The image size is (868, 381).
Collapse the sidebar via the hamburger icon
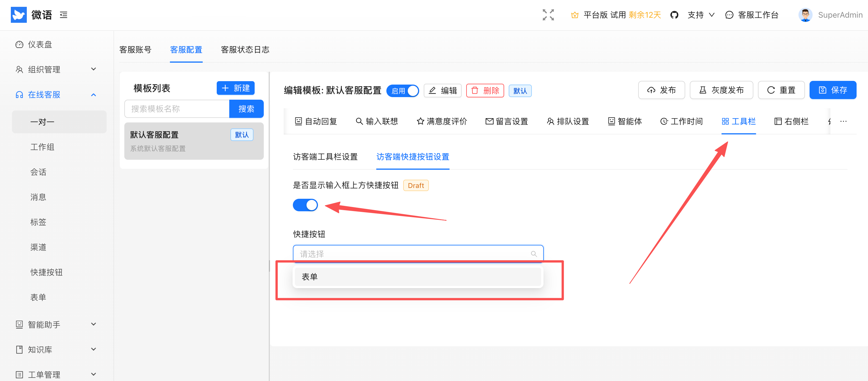point(63,15)
